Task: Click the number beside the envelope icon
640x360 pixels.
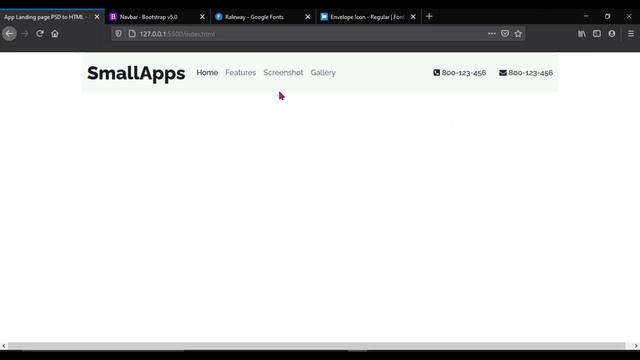Action: (x=531, y=73)
